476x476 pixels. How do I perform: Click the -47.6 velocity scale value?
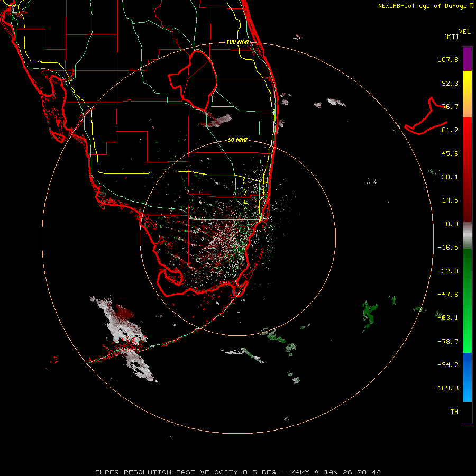coord(448,295)
